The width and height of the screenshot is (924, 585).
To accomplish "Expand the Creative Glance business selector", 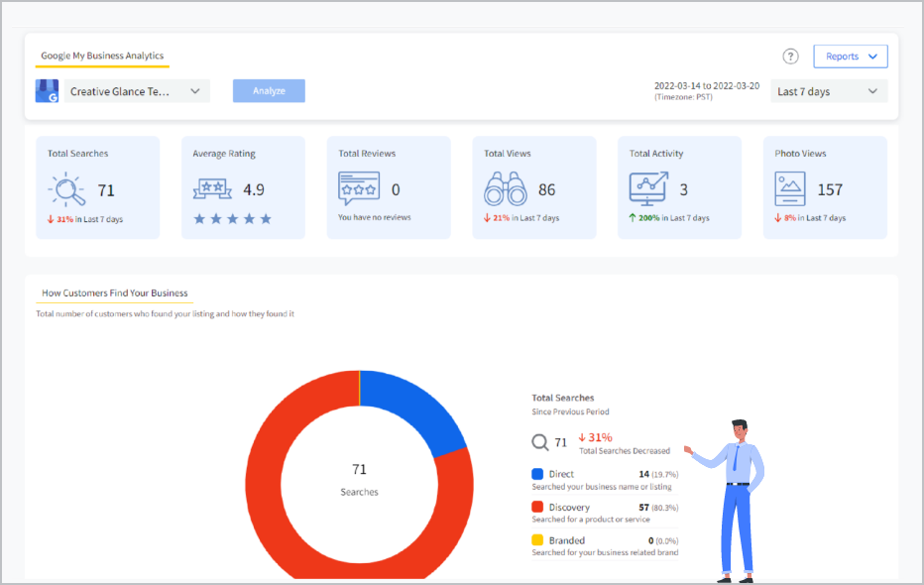I will click(137, 91).
